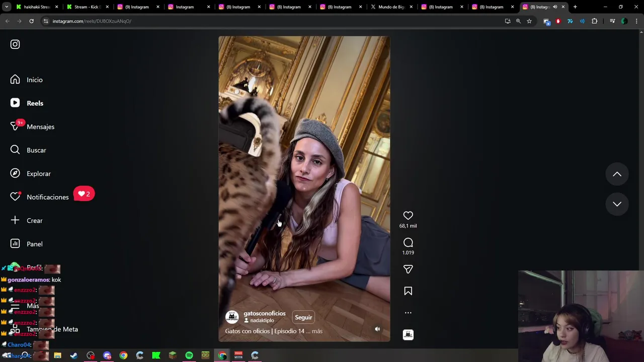Share the reel with the paper plane icon
This screenshot has height=362, width=644.
(x=408, y=269)
